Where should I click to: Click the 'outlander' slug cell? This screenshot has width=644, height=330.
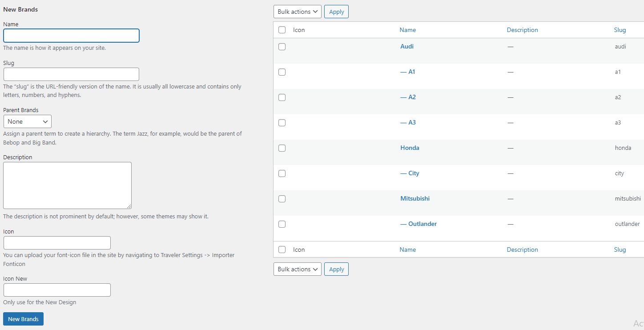pyautogui.click(x=628, y=224)
